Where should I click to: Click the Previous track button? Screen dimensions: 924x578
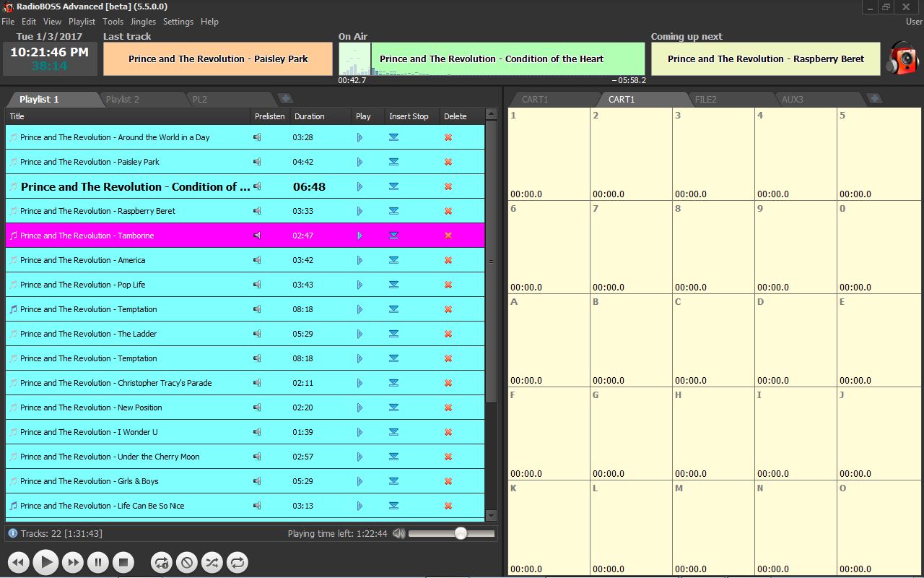click(19, 561)
